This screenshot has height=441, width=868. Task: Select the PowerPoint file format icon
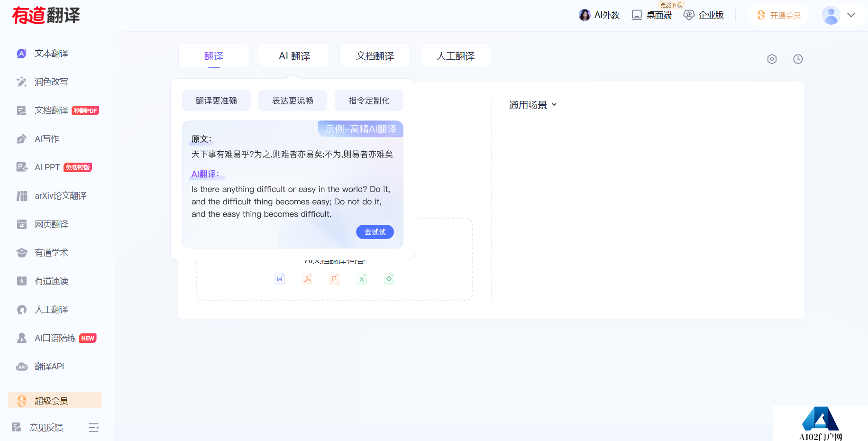(334, 279)
